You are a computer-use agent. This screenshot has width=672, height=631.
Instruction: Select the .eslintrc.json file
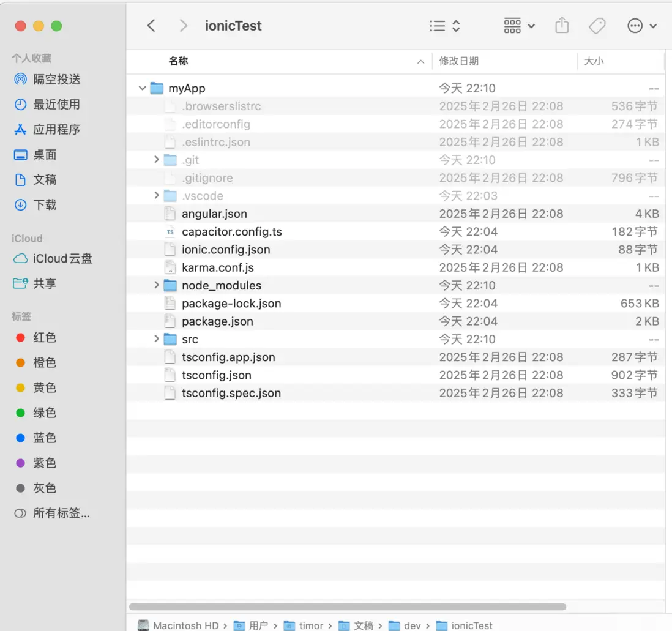click(x=395, y=142)
